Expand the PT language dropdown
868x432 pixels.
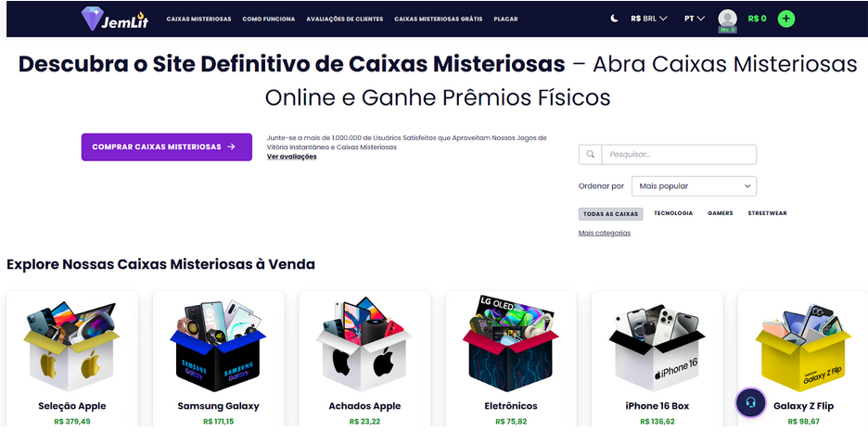[x=695, y=19]
